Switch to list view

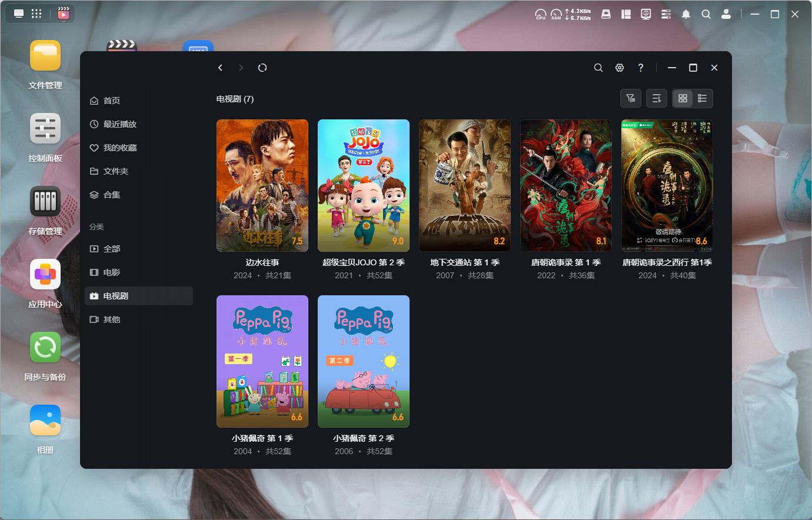pos(703,98)
